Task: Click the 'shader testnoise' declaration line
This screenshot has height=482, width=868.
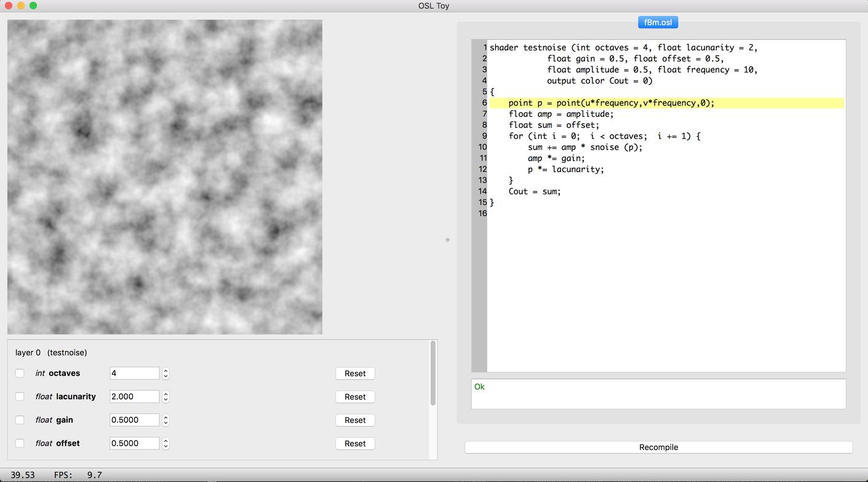Action: [x=624, y=47]
